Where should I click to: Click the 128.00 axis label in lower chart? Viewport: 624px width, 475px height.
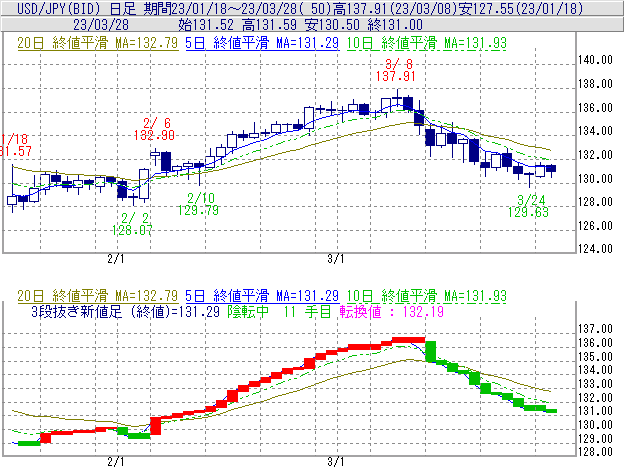(x=595, y=452)
